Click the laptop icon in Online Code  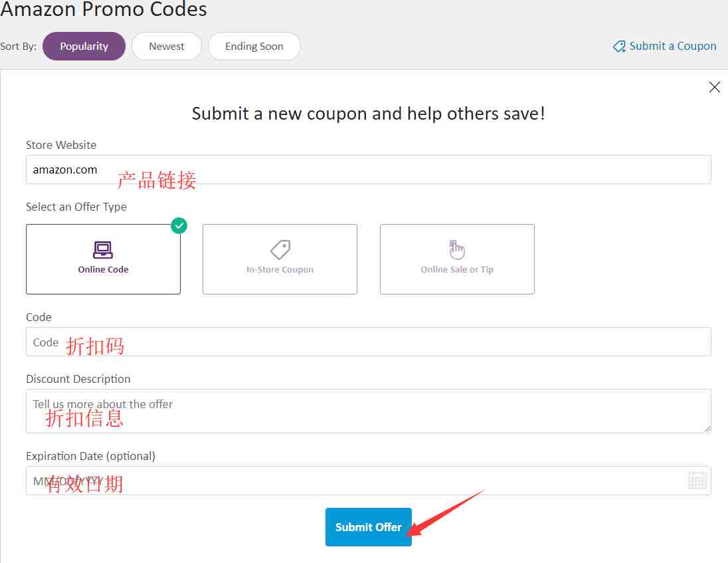coord(102,250)
